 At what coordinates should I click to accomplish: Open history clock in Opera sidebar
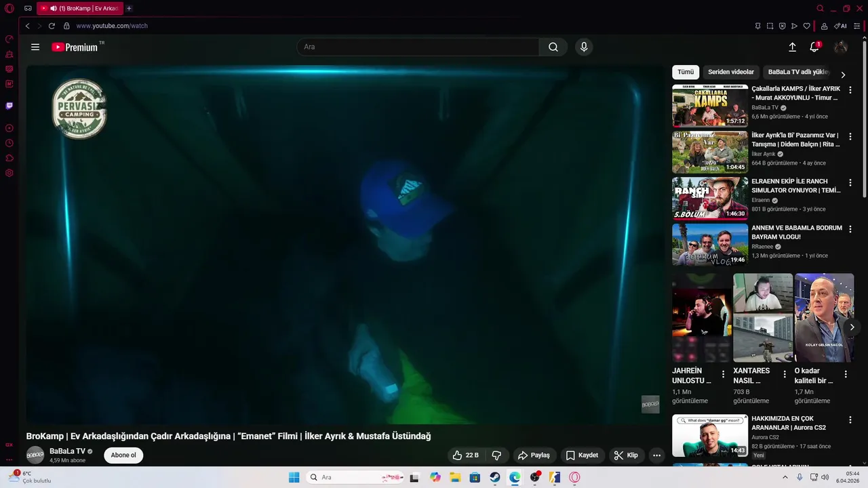click(x=9, y=143)
